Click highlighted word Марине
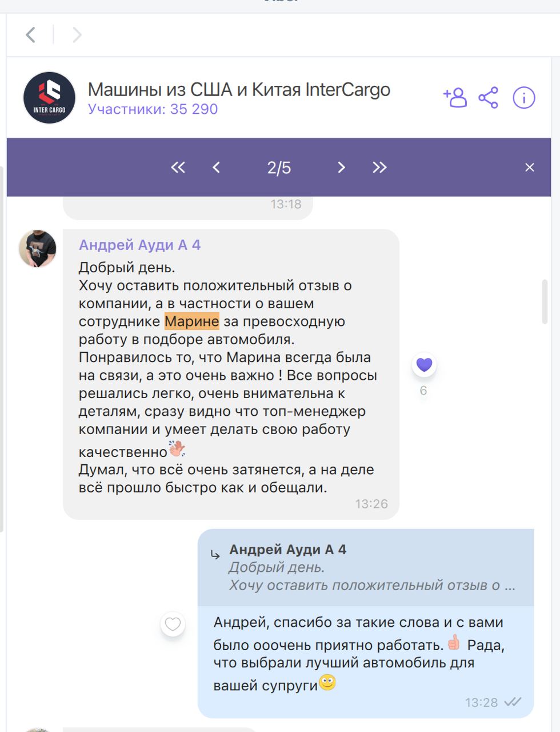 click(x=192, y=321)
